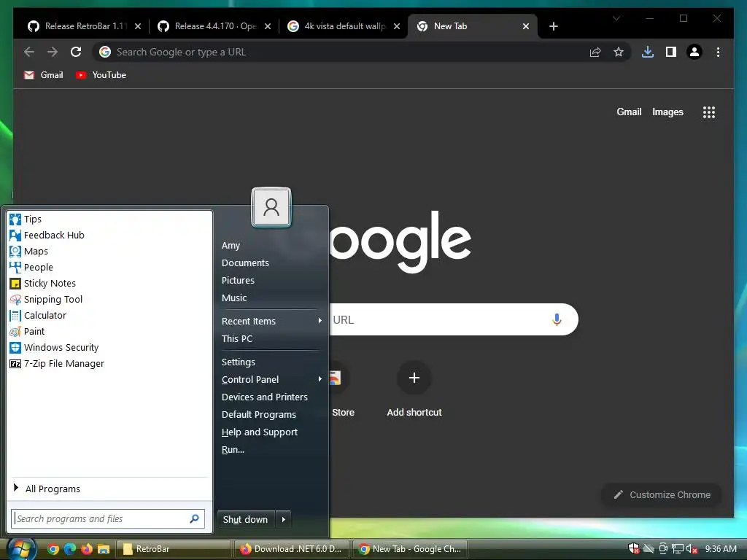Click the network tray icon
The width and height of the screenshot is (747, 560).
pos(678,549)
